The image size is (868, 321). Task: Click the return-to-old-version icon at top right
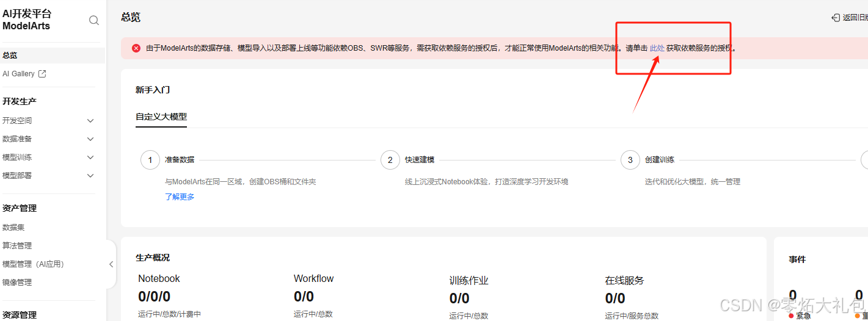click(x=836, y=18)
